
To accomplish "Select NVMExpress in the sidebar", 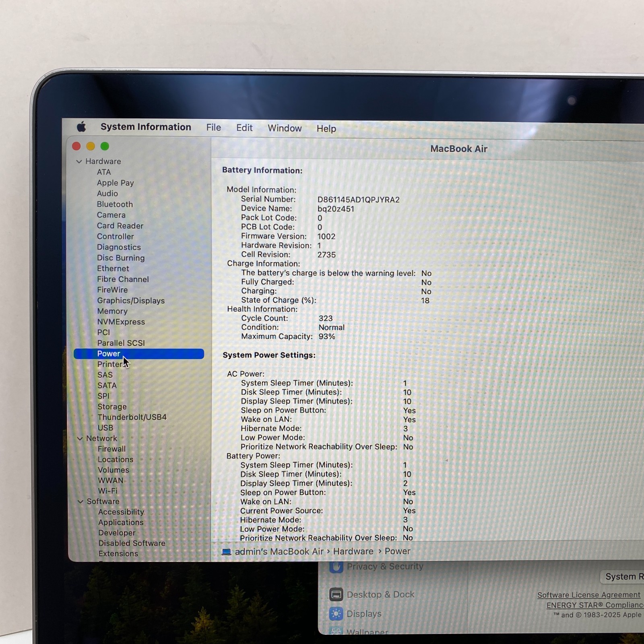I will click(121, 322).
